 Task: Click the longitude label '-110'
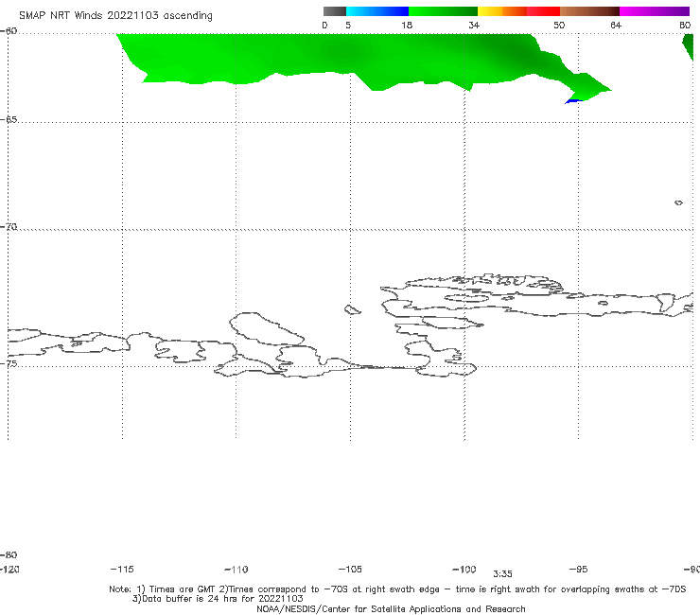pos(236,570)
